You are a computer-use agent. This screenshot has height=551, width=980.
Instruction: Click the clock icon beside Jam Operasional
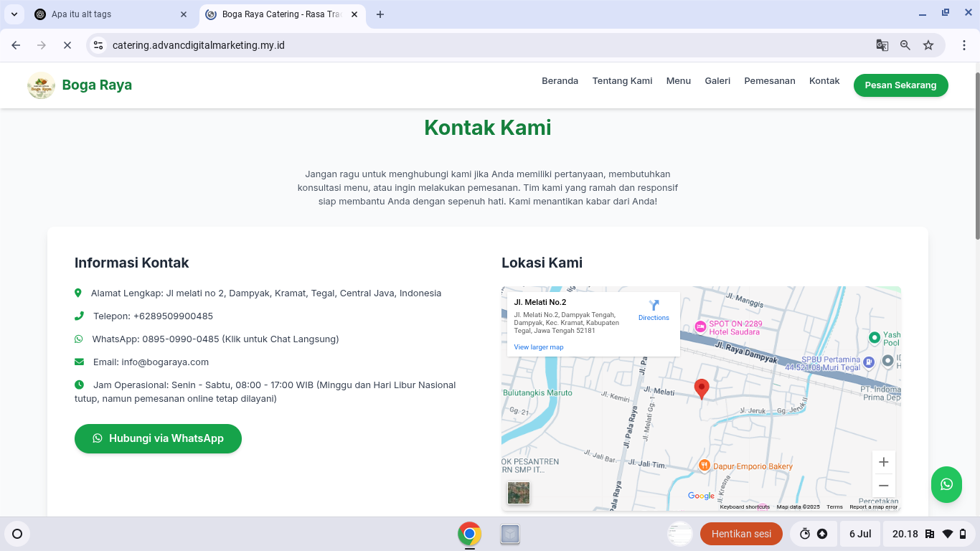coord(78,385)
